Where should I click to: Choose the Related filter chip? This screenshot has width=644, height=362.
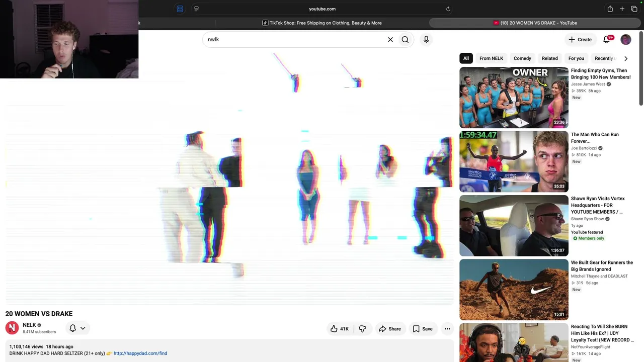[549, 58]
